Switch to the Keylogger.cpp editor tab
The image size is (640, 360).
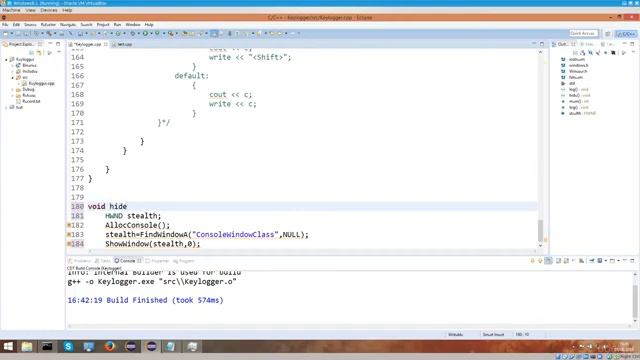pyautogui.click(x=87, y=44)
